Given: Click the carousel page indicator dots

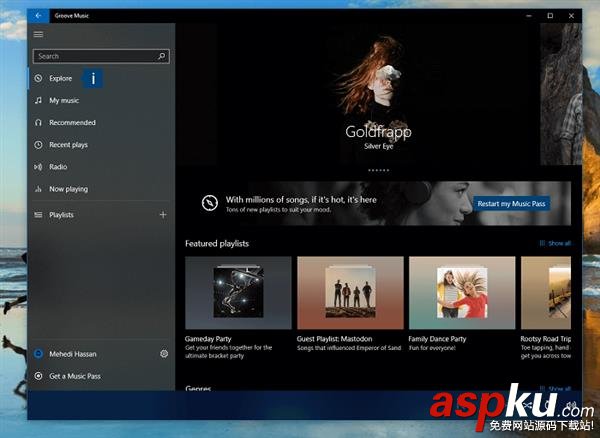Looking at the screenshot, I should click(x=378, y=170).
